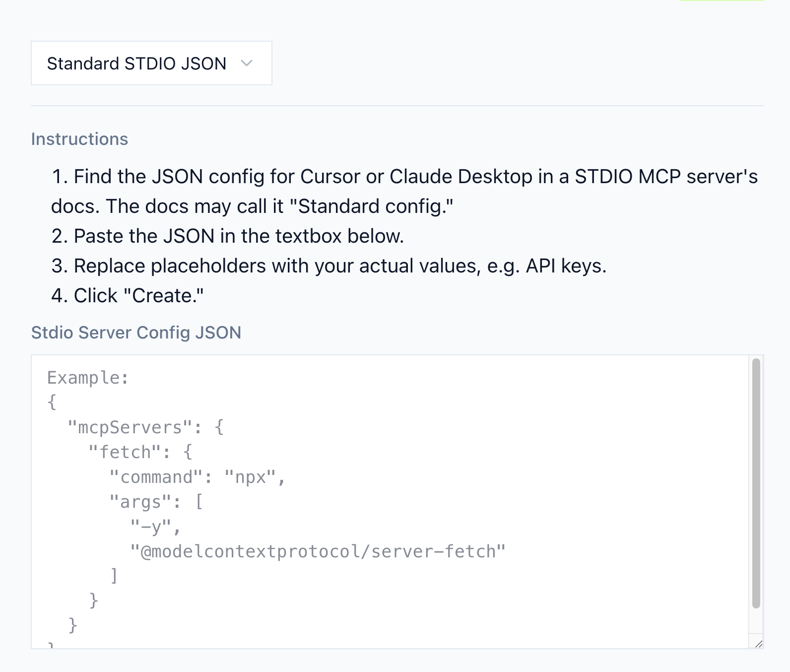Click the "args" line in the textbox
Viewport: 790px width, 672px height.
[x=156, y=502]
